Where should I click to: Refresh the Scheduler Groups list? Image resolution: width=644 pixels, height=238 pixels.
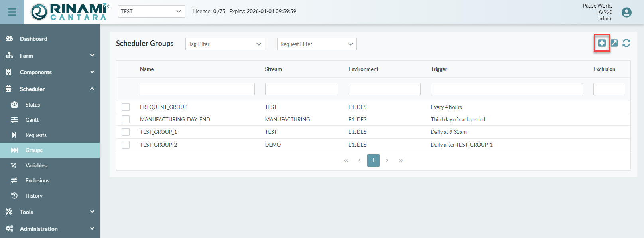click(x=626, y=43)
